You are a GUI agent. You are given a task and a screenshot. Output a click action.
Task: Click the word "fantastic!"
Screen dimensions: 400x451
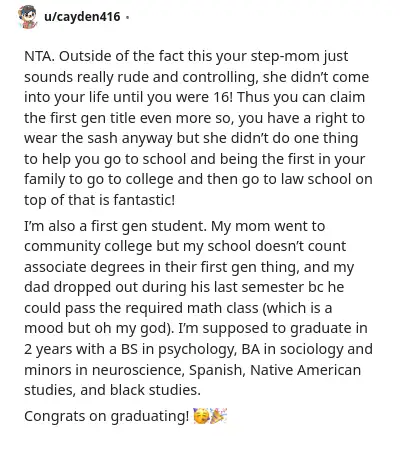point(144,200)
